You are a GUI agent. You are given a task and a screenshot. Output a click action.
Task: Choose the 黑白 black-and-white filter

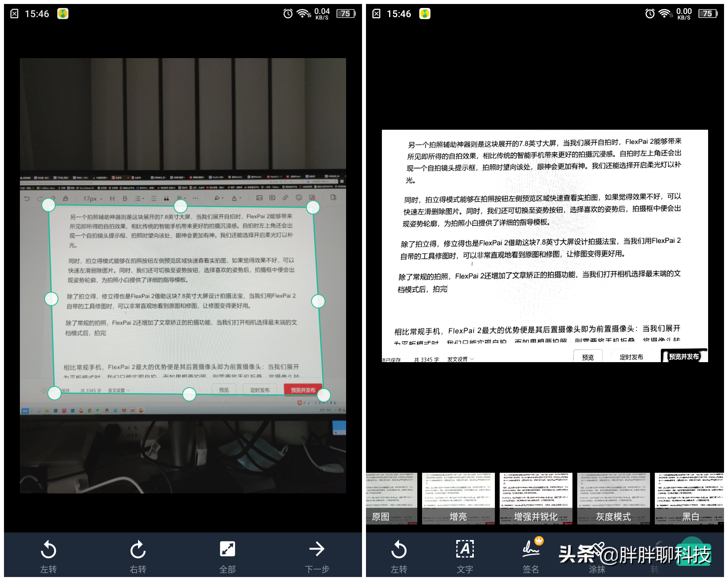pos(689,499)
